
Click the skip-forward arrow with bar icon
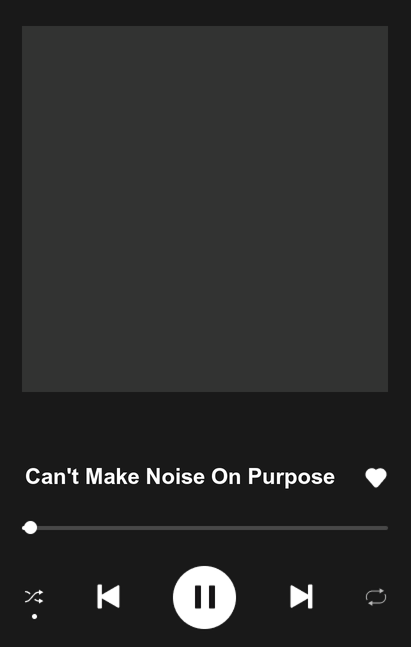click(301, 596)
